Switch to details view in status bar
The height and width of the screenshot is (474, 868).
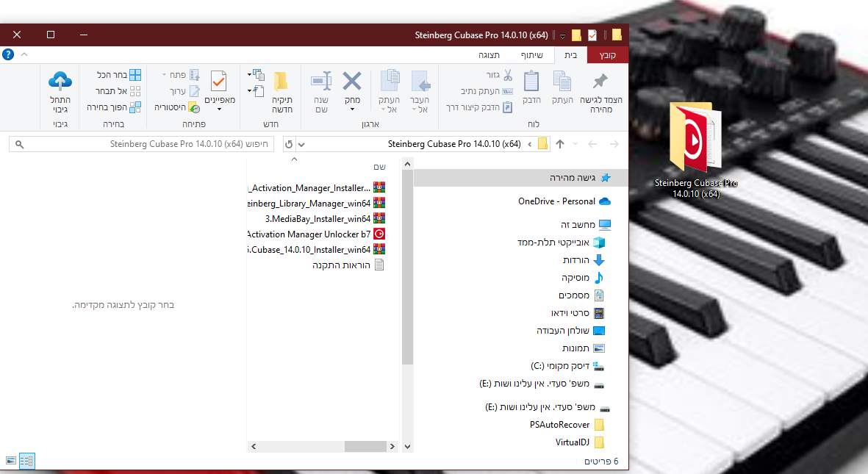pos(26,461)
